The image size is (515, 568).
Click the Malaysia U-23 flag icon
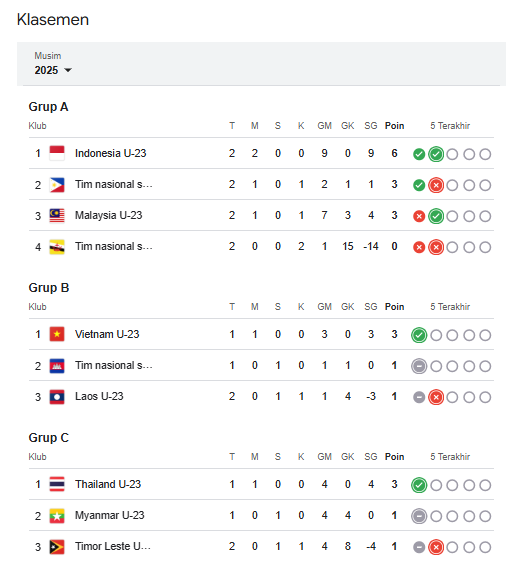pyautogui.click(x=57, y=216)
